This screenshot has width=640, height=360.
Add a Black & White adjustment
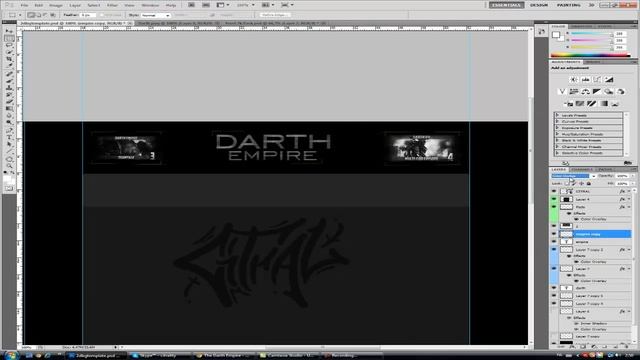click(597, 91)
